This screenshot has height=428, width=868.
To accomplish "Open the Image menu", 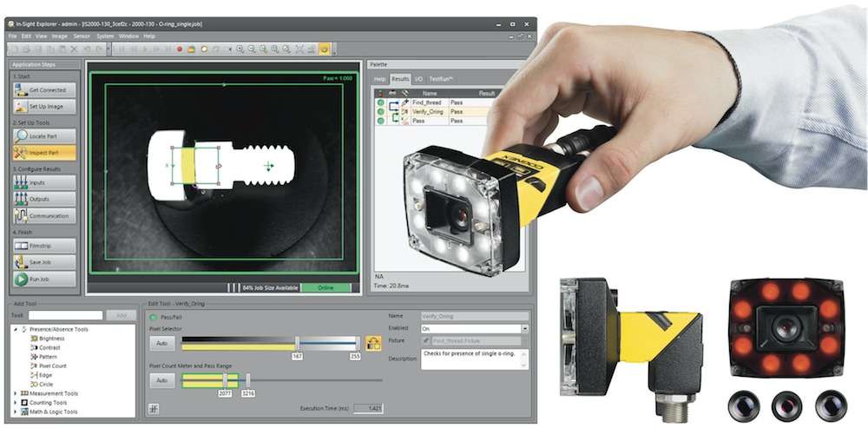I will pyautogui.click(x=59, y=36).
